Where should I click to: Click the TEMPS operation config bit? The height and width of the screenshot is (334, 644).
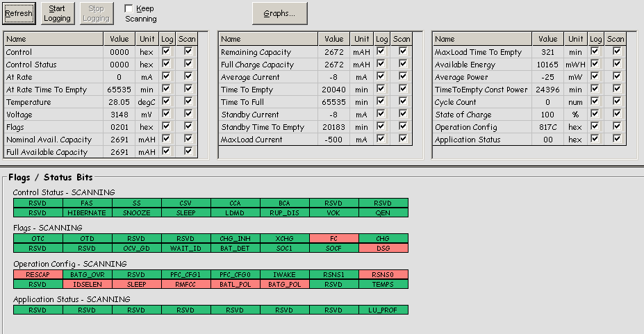click(383, 285)
